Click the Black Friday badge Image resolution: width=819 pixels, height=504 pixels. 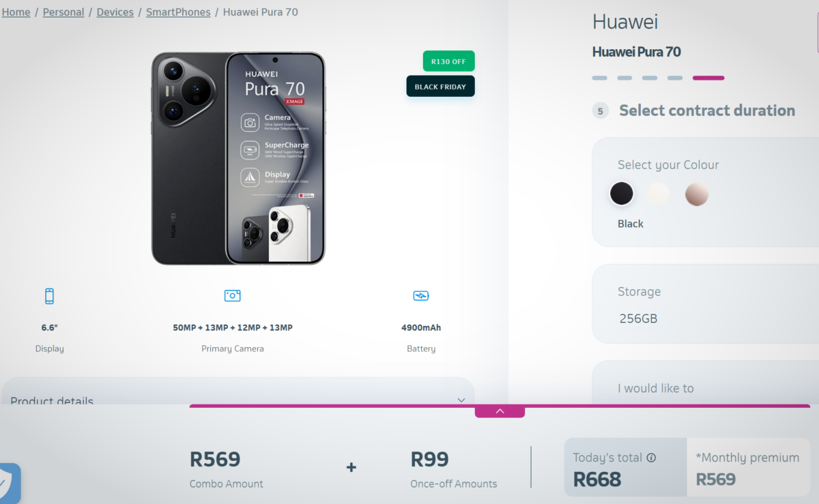click(x=440, y=87)
